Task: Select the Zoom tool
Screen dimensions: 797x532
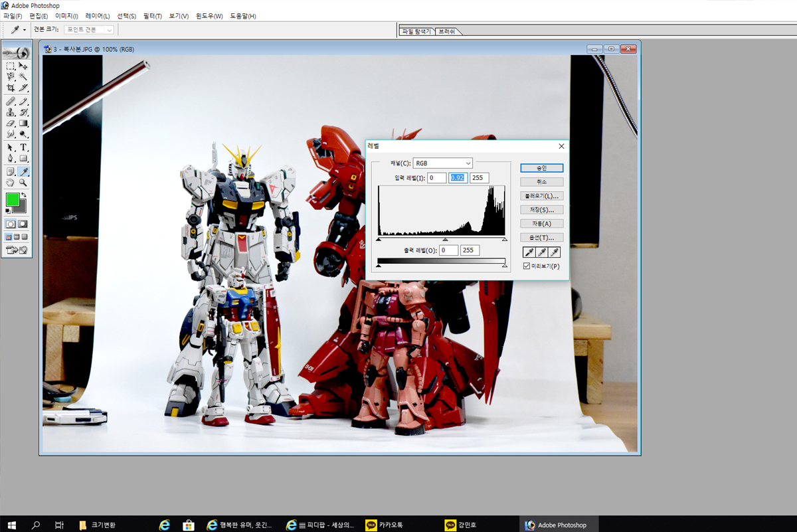Action: pyautogui.click(x=23, y=183)
